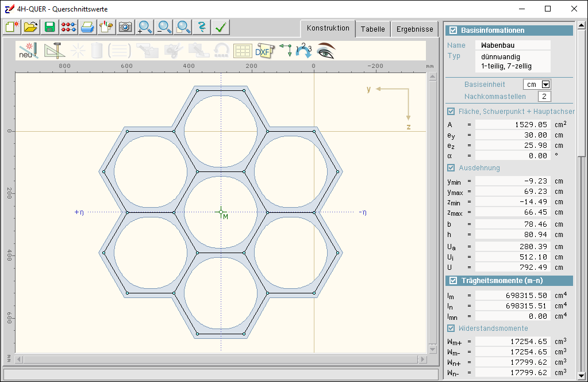Uncheck the Basisinformationen checkbox
The image size is (588, 382).
(x=454, y=30)
